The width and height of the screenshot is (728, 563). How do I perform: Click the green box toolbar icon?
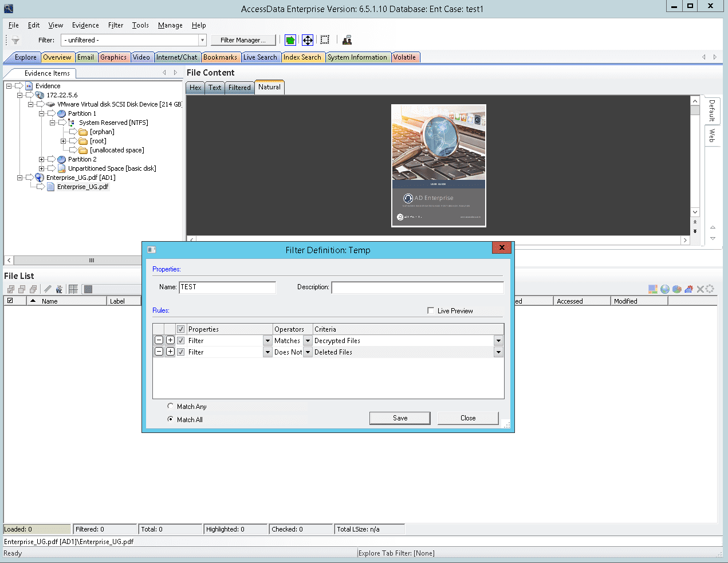pyautogui.click(x=290, y=40)
